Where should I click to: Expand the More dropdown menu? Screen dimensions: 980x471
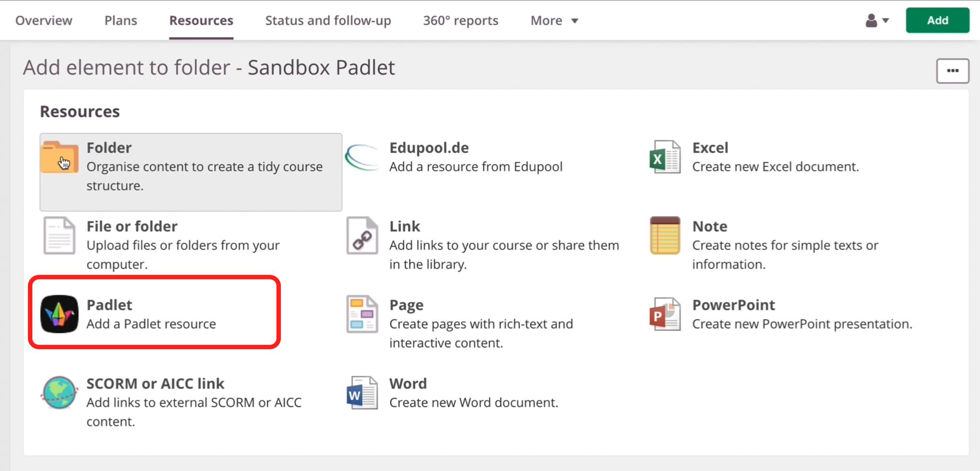click(x=555, y=20)
